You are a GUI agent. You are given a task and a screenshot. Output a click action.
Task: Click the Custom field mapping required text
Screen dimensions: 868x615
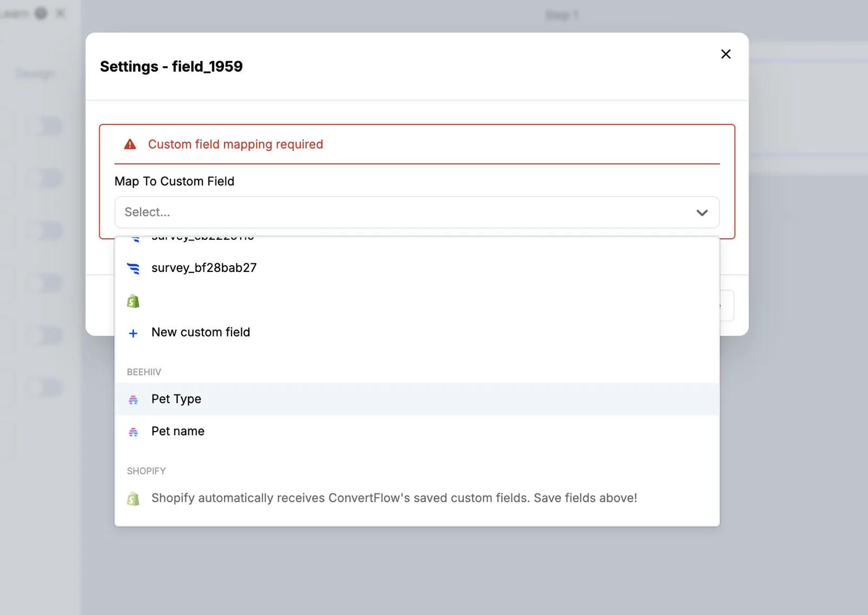coord(235,144)
